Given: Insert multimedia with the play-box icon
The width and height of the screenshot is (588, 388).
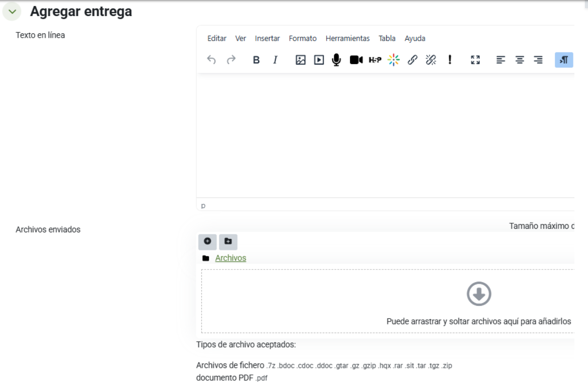Looking at the screenshot, I should pyautogui.click(x=319, y=60).
